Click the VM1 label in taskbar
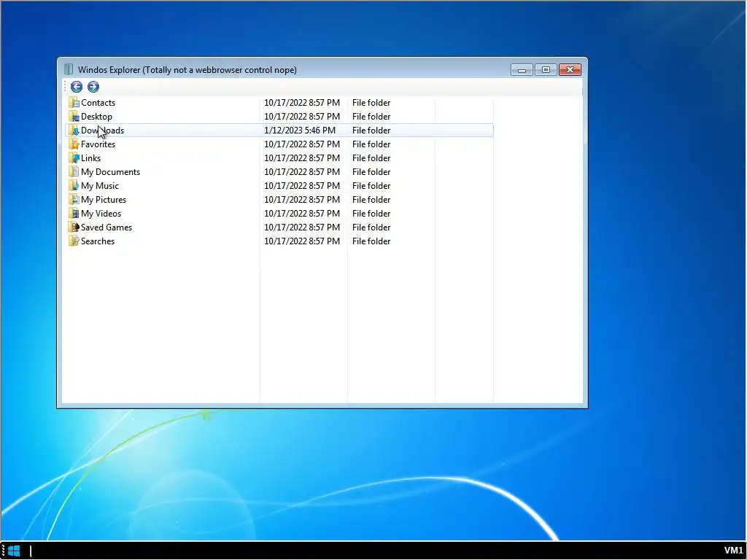This screenshot has width=747, height=560. click(x=733, y=551)
